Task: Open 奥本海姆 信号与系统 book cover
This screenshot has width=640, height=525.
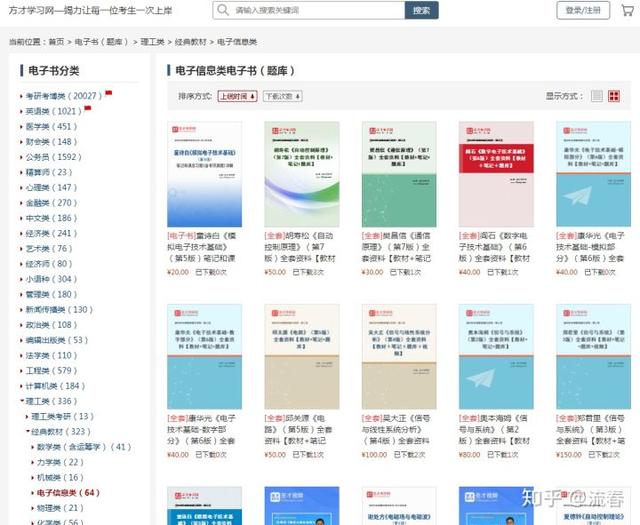Action: pyautogui.click(x=496, y=356)
